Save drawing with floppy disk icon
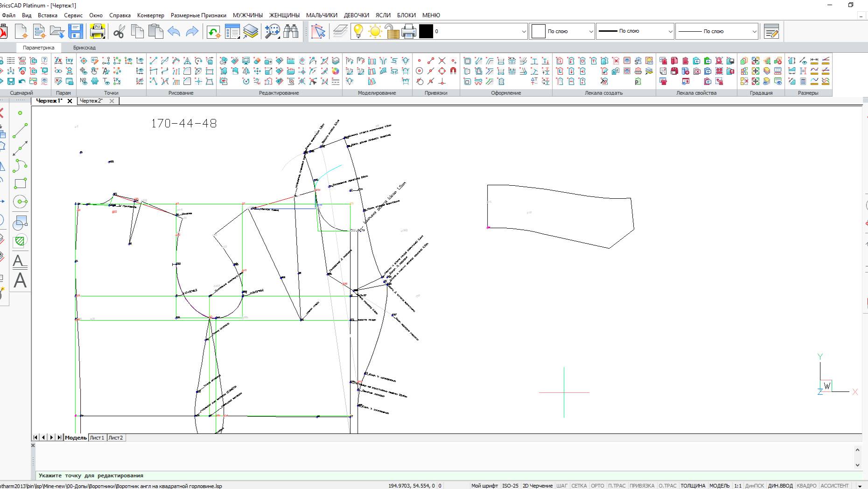This screenshot has width=868, height=489. tap(76, 32)
